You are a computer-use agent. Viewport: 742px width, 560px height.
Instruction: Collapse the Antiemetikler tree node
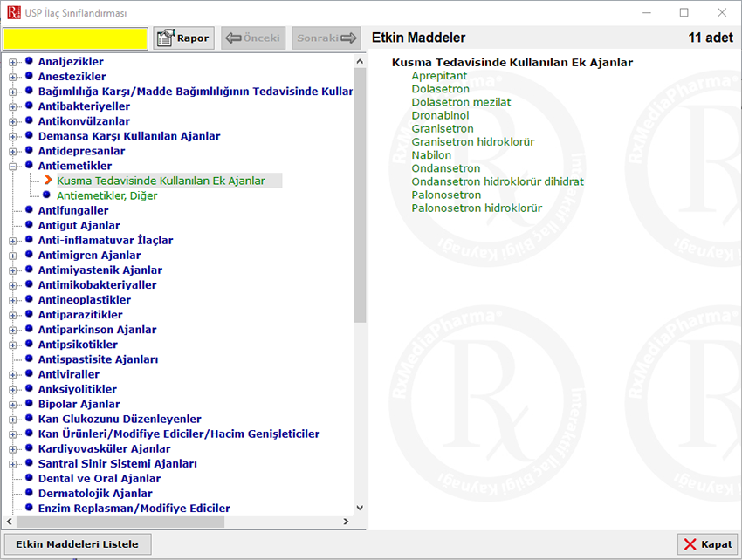click(13, 166)
